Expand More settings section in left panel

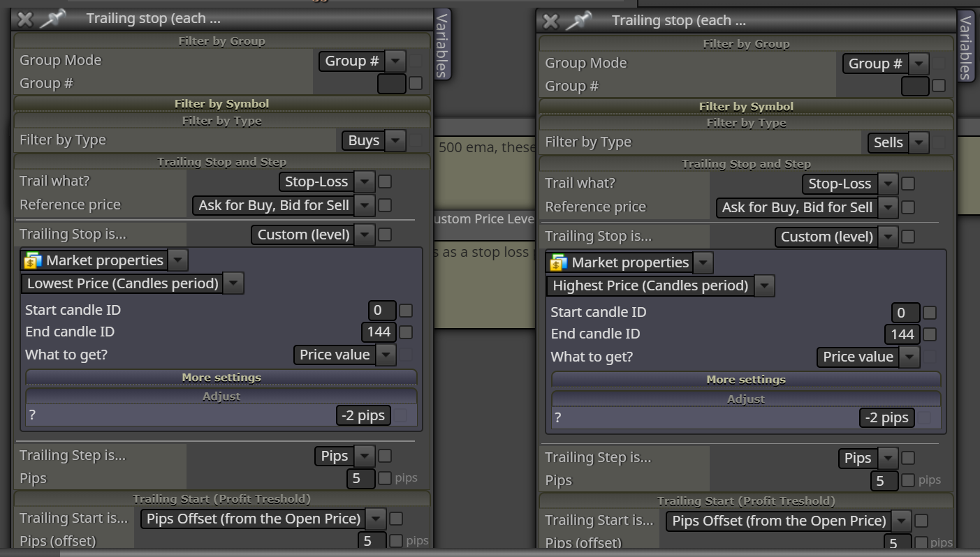pos(221,378)
